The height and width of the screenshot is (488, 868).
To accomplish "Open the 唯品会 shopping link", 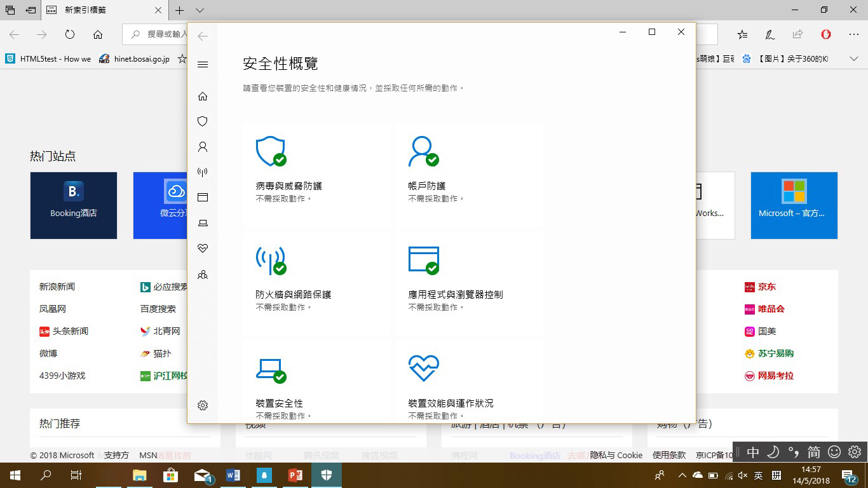I will click(764, 309).
